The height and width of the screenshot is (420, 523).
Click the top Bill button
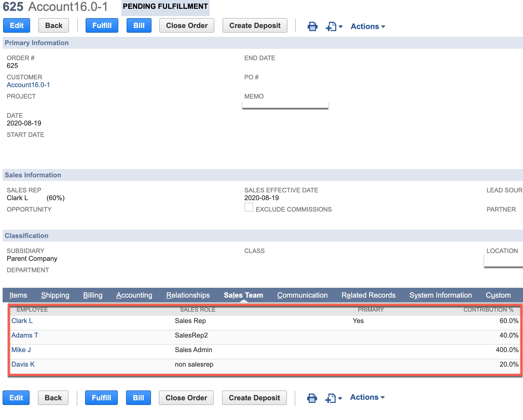pyautogui.click(x=139, y=25)
